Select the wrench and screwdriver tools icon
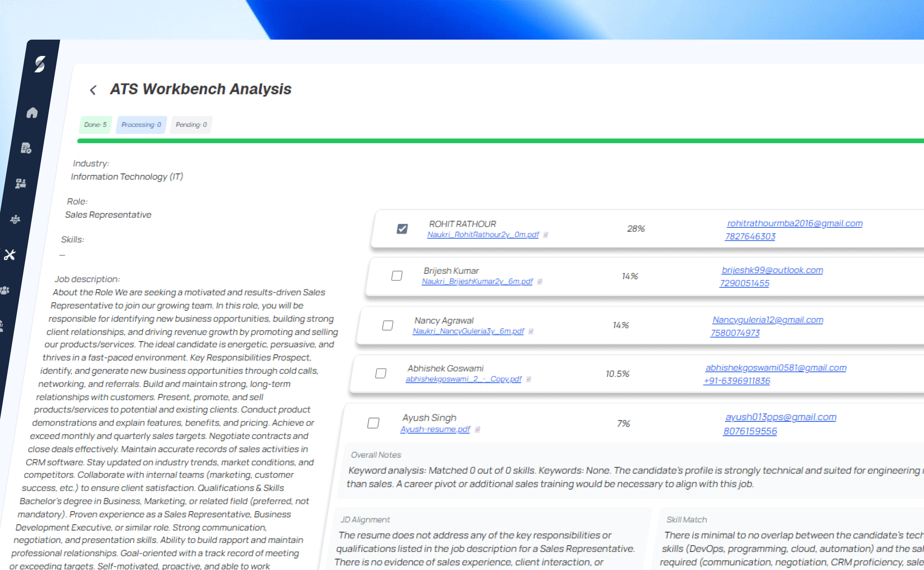 coord(10,255)
